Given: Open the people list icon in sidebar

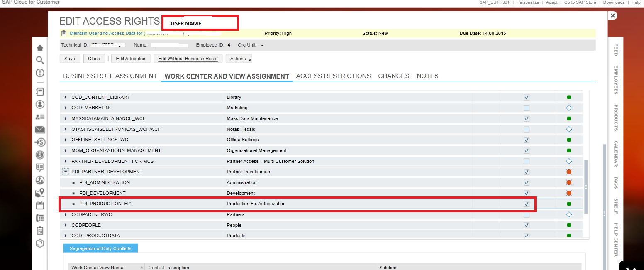Looking at the screenshot, I should pyautogui.click(x=40, y=117).
